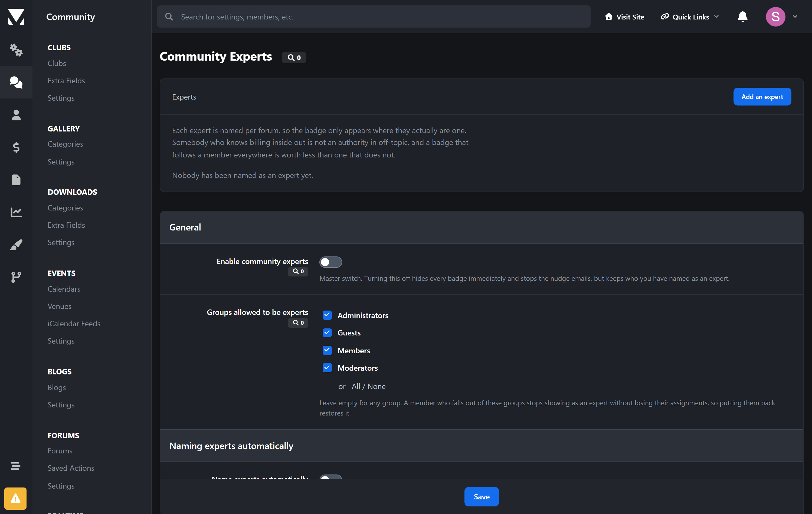Open the Customization paintbrush sidebar icon
The height and width of the screenshot is (514, 812).
coord(16,245)
